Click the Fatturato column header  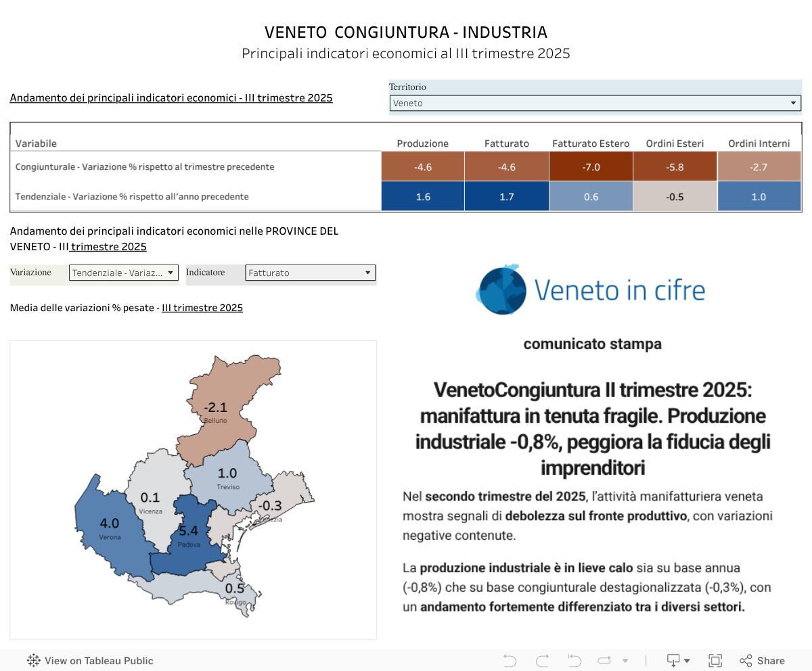click(x=507, y=143)
